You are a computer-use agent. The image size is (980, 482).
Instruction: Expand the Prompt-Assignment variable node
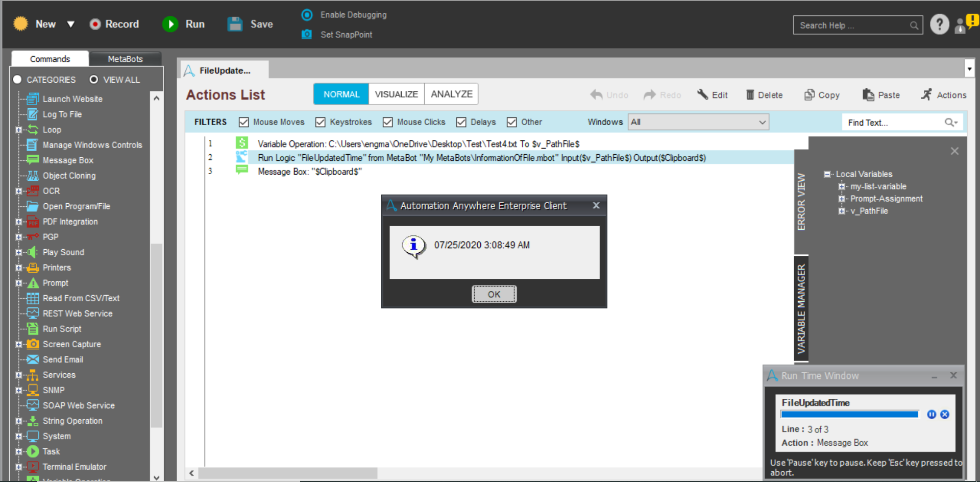click(x=842, y=199)
